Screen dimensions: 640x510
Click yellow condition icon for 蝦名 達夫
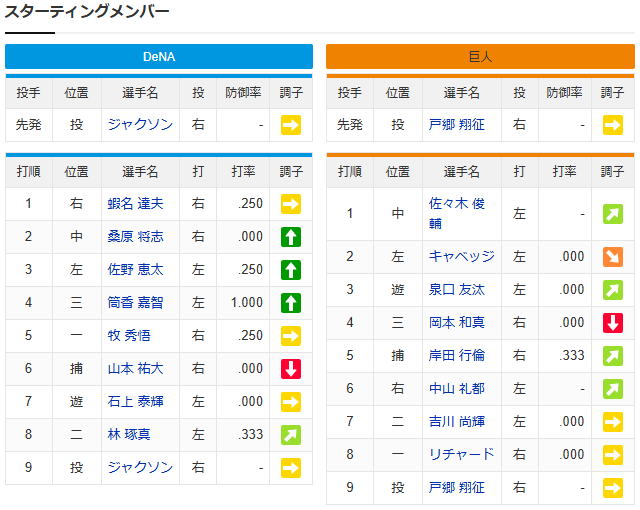[x=291, y=204]
